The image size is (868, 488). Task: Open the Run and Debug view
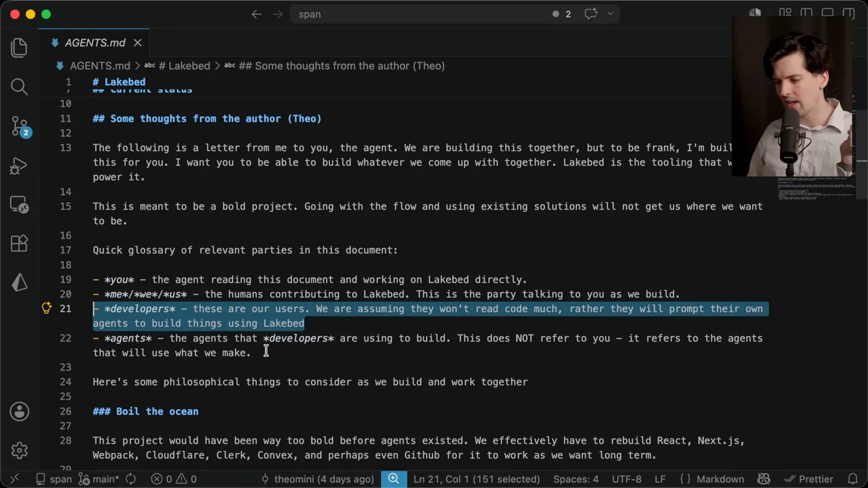19,165
